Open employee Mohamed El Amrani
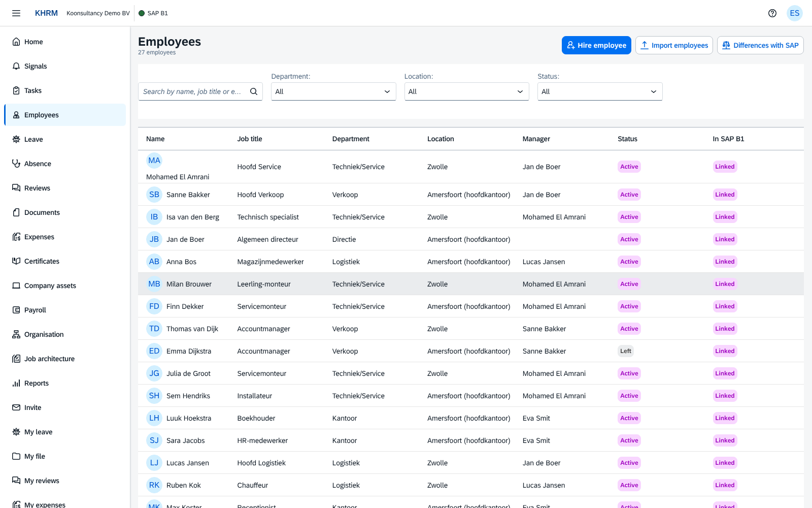 tap(471, 167)
